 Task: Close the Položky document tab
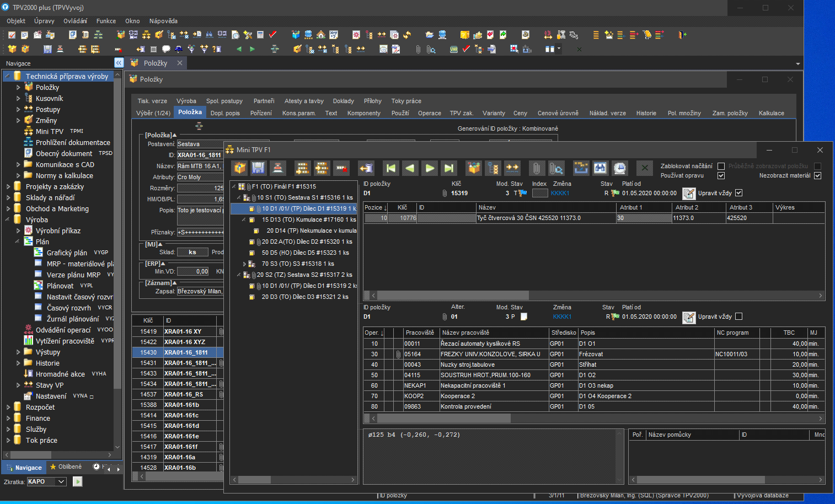coord(180,63)
